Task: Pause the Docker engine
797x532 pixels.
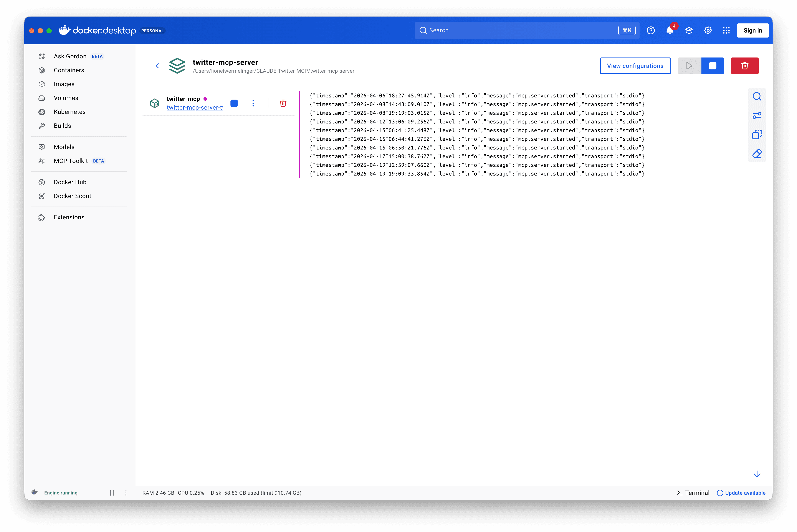Action: pos(112,493)
